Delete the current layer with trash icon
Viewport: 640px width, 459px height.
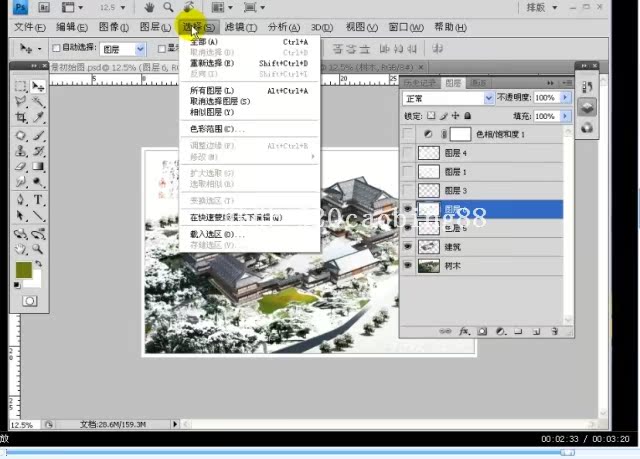pos(554,331)
